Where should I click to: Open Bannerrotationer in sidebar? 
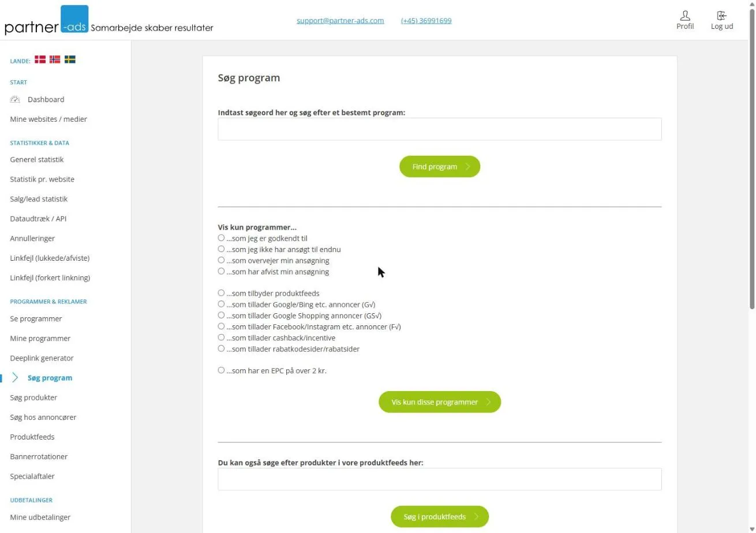[39, 456]
